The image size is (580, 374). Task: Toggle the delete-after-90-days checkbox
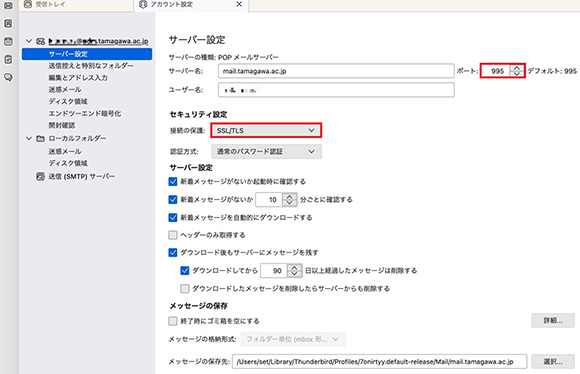tap(185, 271)
